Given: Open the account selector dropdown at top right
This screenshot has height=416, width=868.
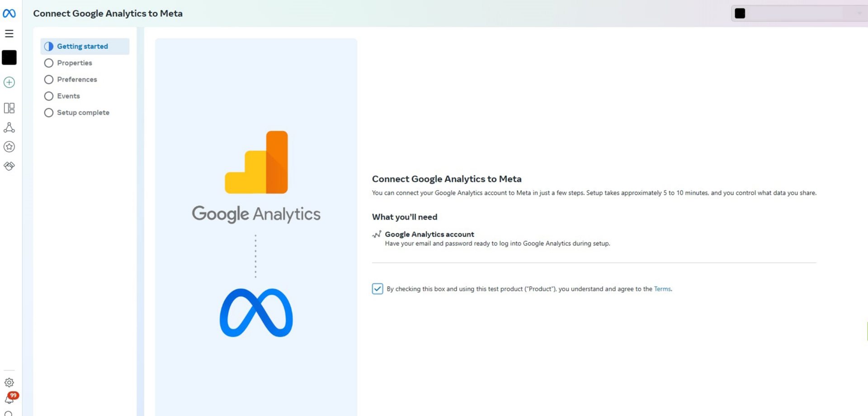Looking at the screenshot, I should (x=799, y=14).
